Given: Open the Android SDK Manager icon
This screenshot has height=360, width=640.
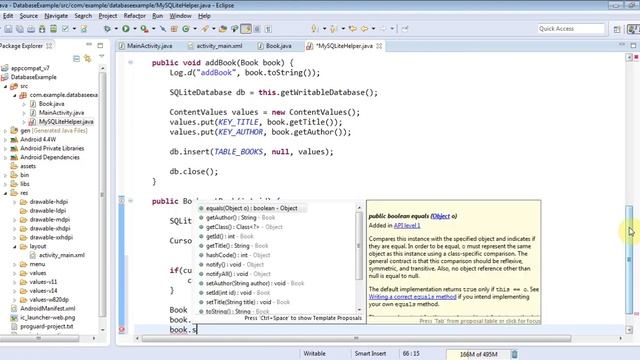Looking at the screenshot, I should coord(42,29).
